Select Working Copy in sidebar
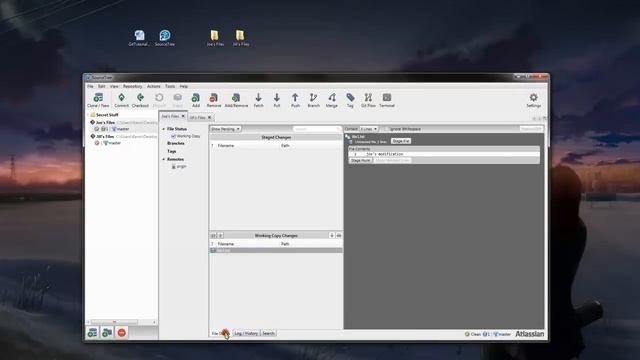The width and height of the screenshot is (640, 360). pyautogui.click(x=186, y=136)
